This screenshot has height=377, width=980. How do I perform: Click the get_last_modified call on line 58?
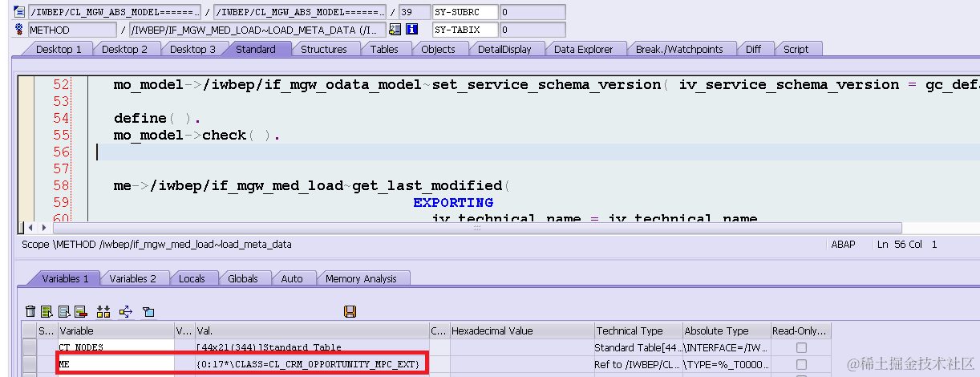pos(310,185)
